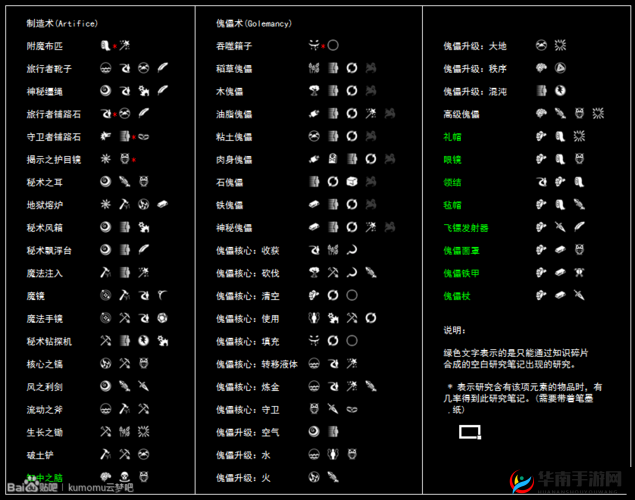Click the crossbones icon beside 傀儡铁甲
635x500 pixels.
click(x=579, y=272)
